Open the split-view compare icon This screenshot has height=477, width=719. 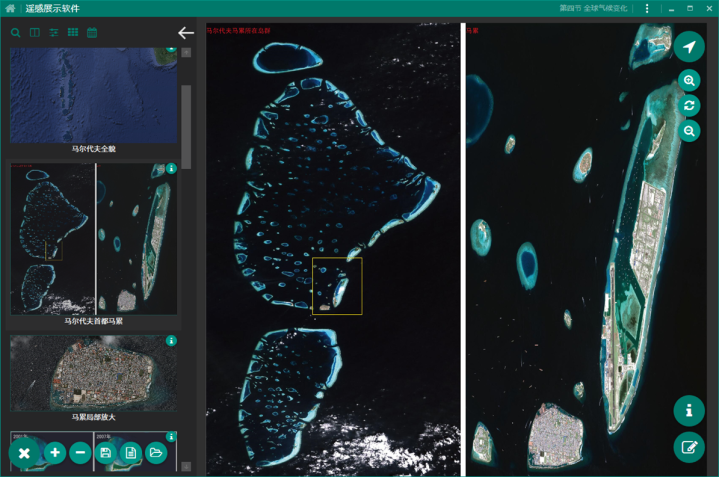[x=35, y=33]
